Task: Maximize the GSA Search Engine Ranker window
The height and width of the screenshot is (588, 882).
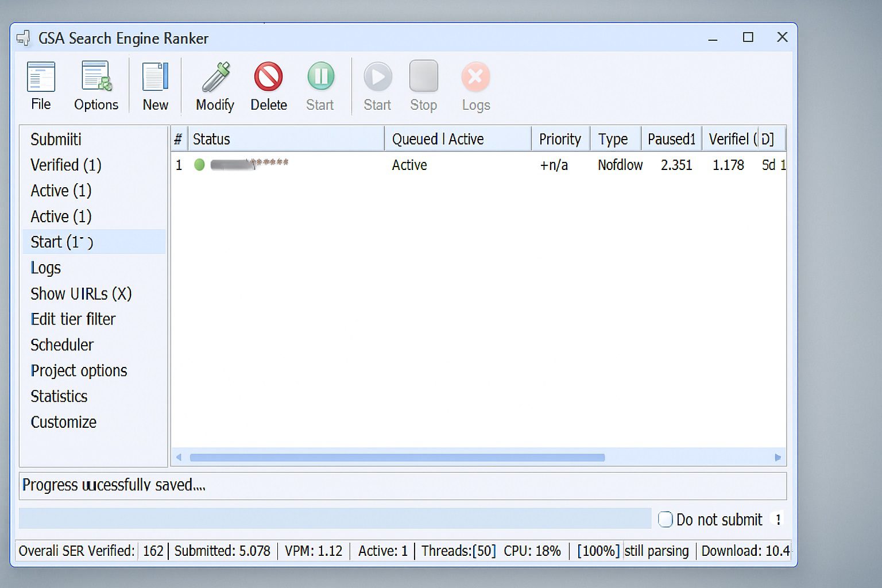Action: 748,37
